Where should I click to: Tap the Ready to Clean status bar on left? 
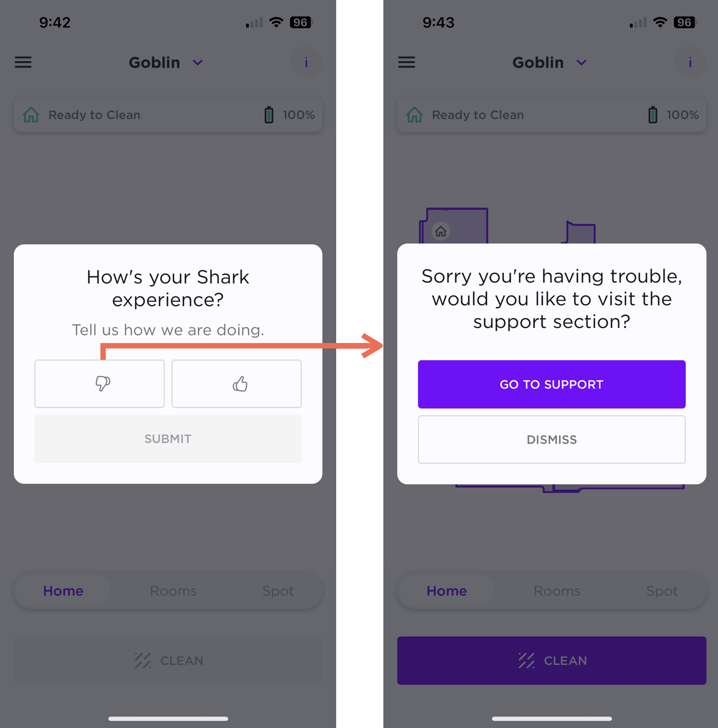tap(168, 115)
